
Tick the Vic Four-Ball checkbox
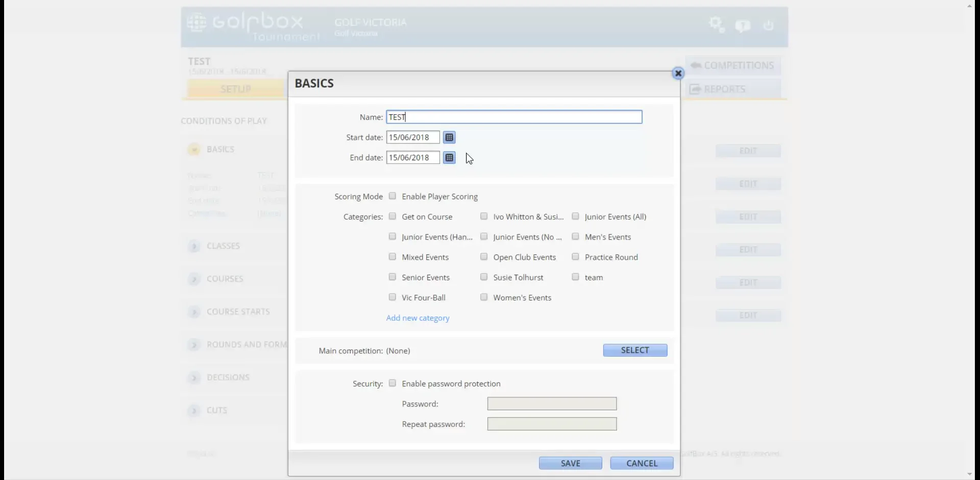[x=392, y=297]
